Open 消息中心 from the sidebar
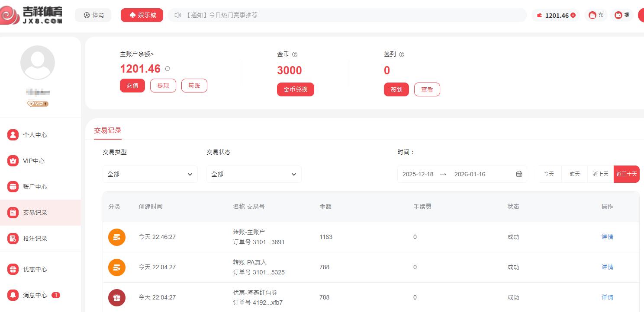 coord(35,295)
